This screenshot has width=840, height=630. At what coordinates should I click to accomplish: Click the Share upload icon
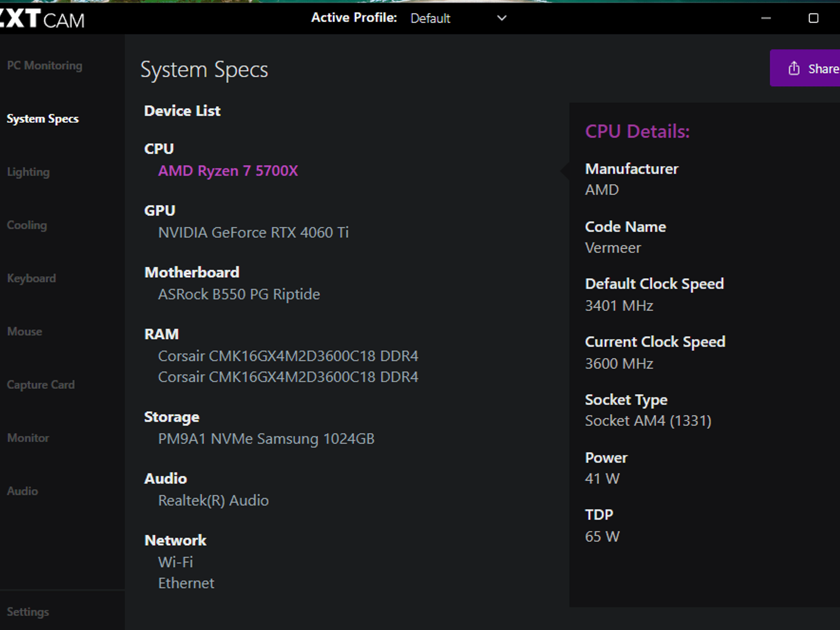[x=794, y=68]
